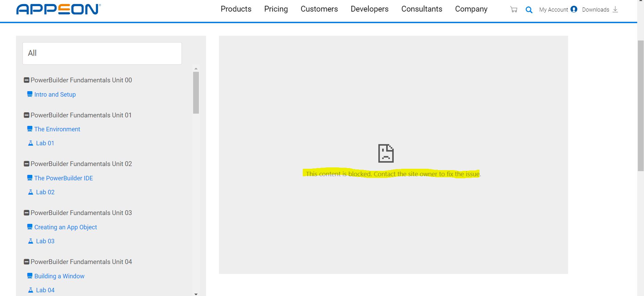Viewport: 644px width, 296px height.
Task: Open the Creating an App Object lesson
Action: click(x=65, y=227)
